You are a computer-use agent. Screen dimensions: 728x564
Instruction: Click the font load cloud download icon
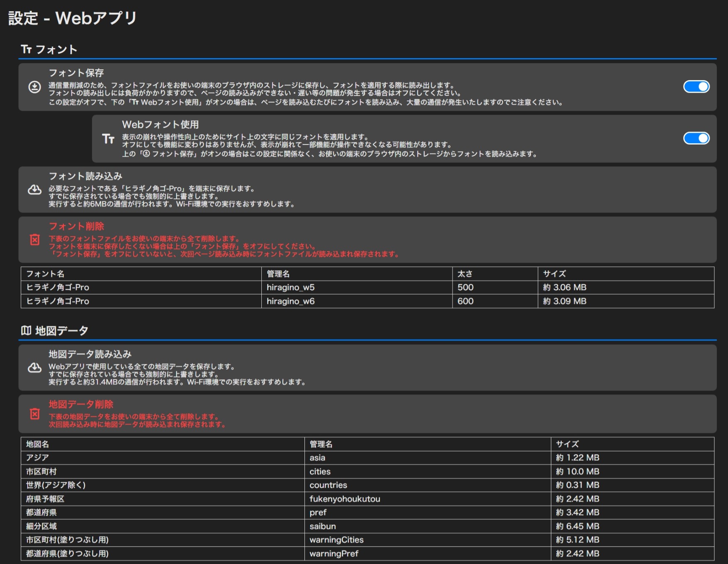tap(34, 190)
